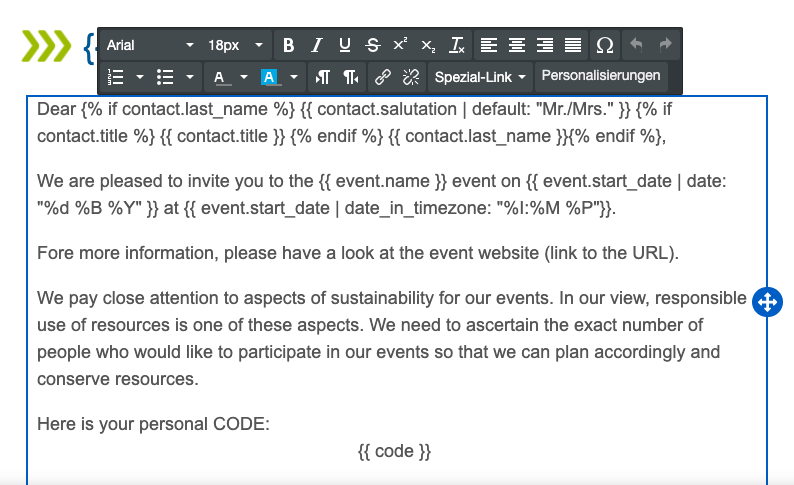This screenshot has height=485, width=794.
Task: Justify the paragraph text
Action: pos(573,45)
